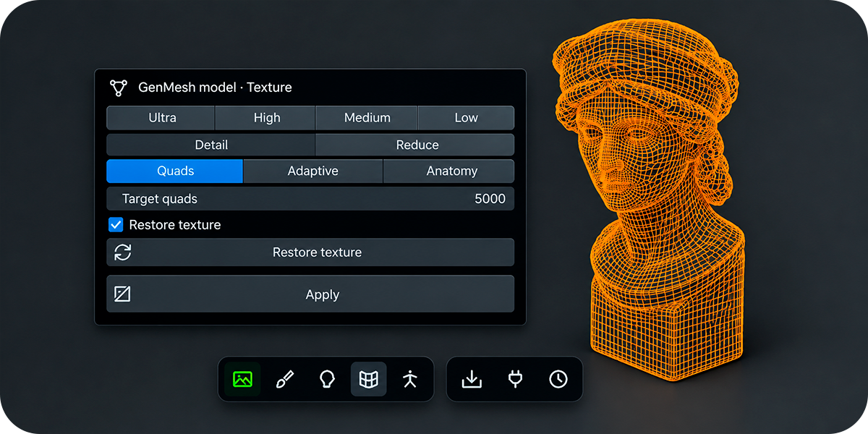Choose Ultra quality level
Viewport: 868px width, 434px height.
(161, 118)
